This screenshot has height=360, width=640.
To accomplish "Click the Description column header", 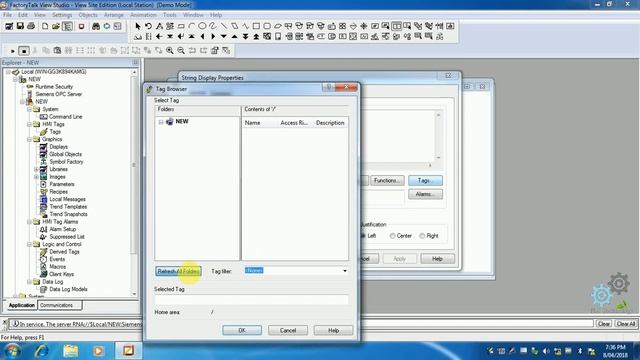I will (x=330, y=123).
